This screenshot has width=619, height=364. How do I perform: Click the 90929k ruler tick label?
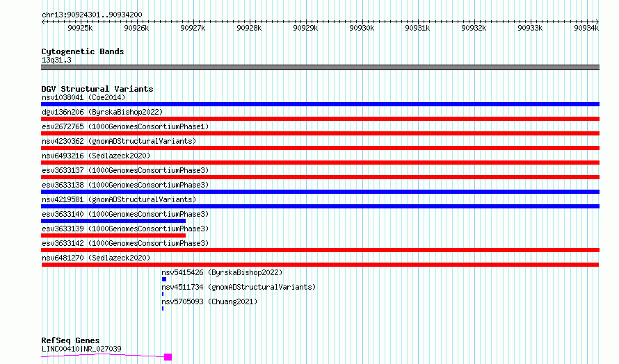pos(305,28)
